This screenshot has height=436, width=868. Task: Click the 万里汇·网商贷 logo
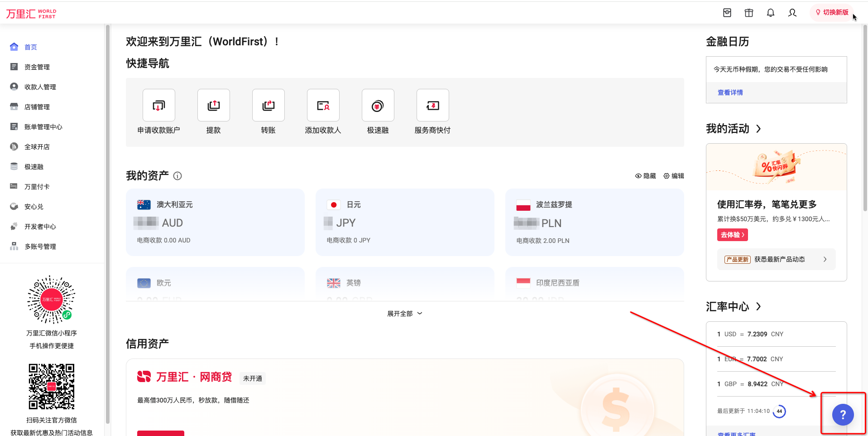[x=184, y=377]
